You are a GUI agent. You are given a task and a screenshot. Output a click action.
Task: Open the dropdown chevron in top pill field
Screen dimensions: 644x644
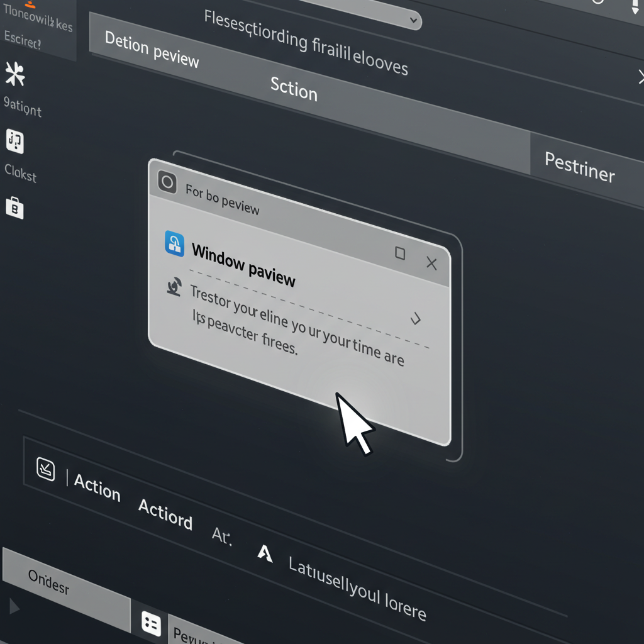414,19
